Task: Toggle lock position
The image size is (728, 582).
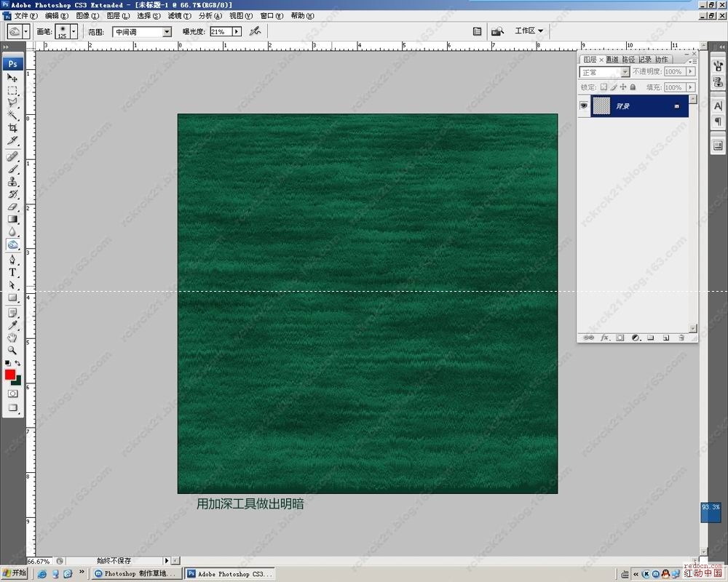Action: (623, 87)
